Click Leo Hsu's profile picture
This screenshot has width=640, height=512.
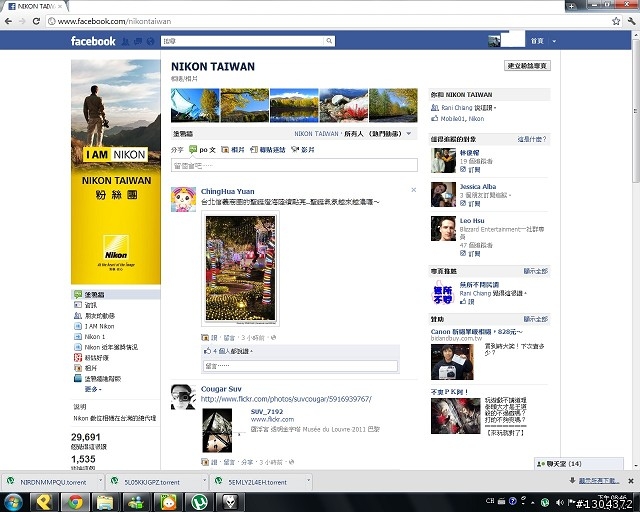pyautogui.click(x=443, y=229)
